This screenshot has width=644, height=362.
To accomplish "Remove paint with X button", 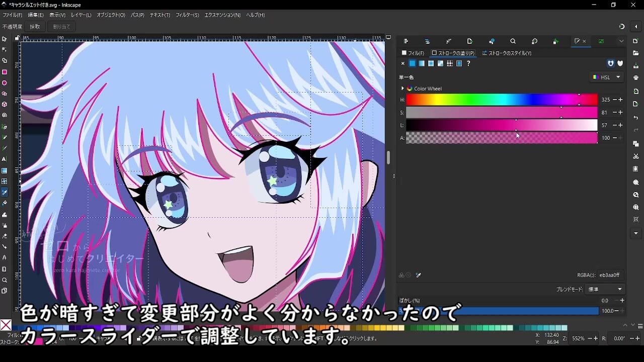I will pyautogui.click(x=403, y=63).
